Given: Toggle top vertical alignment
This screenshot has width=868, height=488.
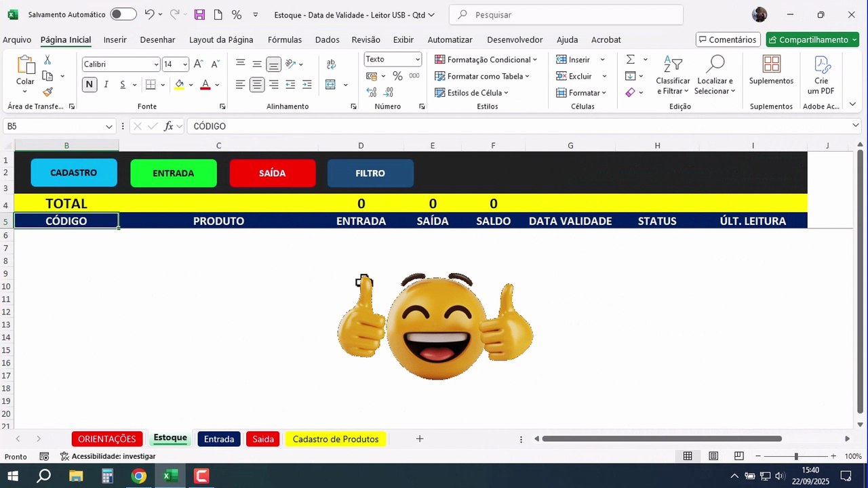Looking at the screenshot, I should [x=240, y=64].
